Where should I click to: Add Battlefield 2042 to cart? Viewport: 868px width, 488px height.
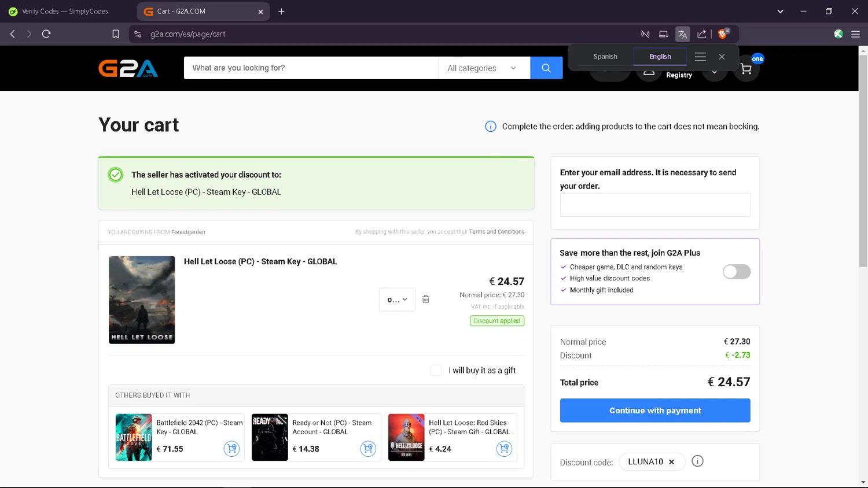coord(231,449)
